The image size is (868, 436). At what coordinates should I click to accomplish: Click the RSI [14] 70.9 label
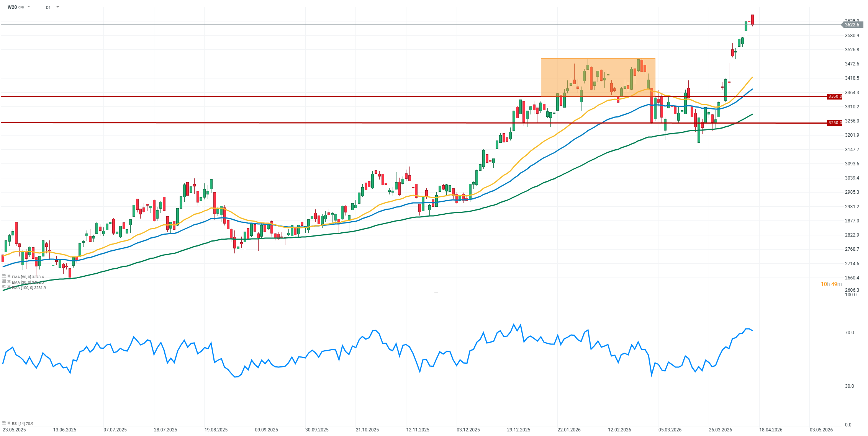(x=23, y=423)
